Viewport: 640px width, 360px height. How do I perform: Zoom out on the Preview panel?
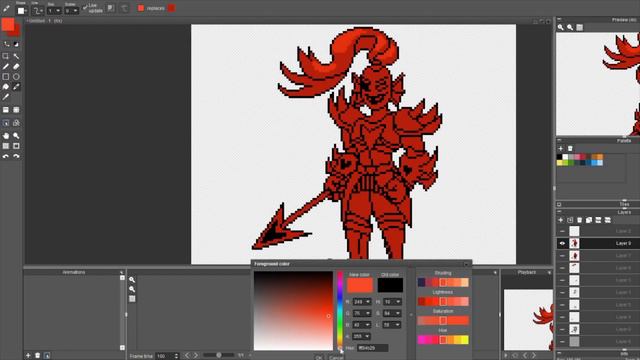click(x=570, y=27)
